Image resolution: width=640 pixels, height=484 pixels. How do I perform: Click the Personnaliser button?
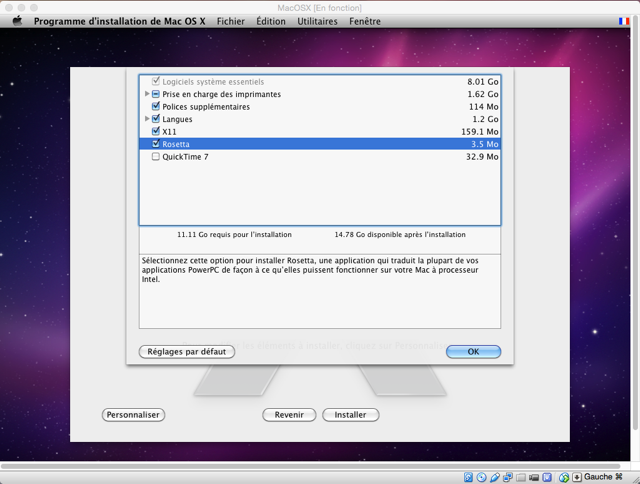tap(133, 415)
